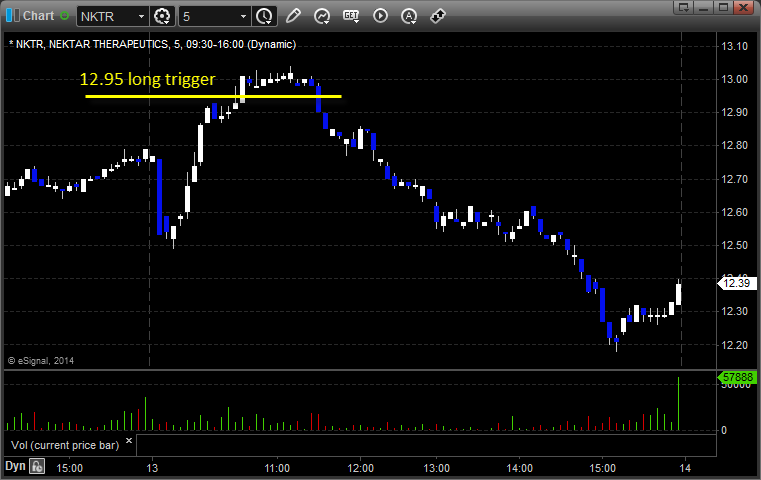Click the 13:00 time axis label
This screenshot has width=761, height=480.
[436, 468]
